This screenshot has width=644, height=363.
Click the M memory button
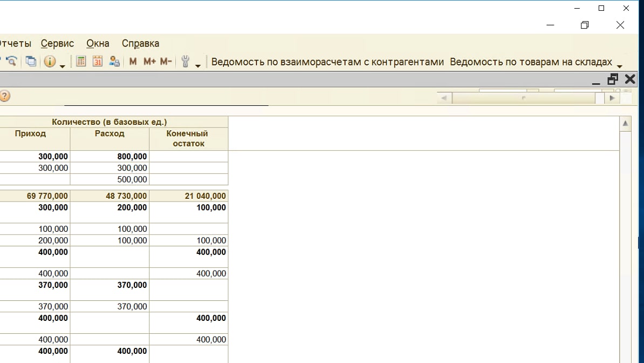(x=133, y=62)
